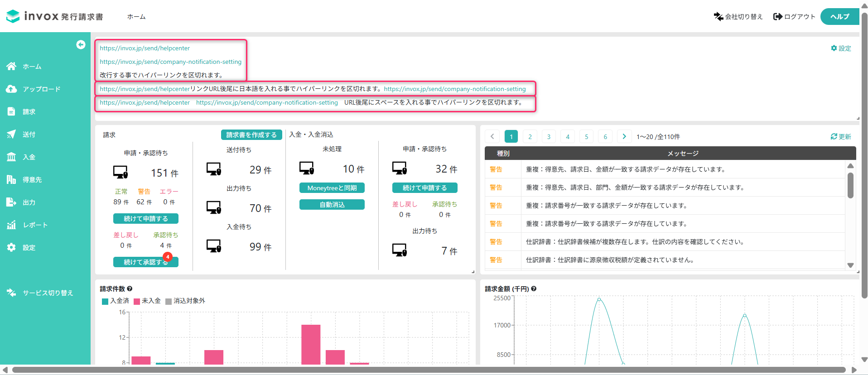This screenshot has height=375, width=868.
Task: Go to previous page of messages
Action: tap(492, 136)
